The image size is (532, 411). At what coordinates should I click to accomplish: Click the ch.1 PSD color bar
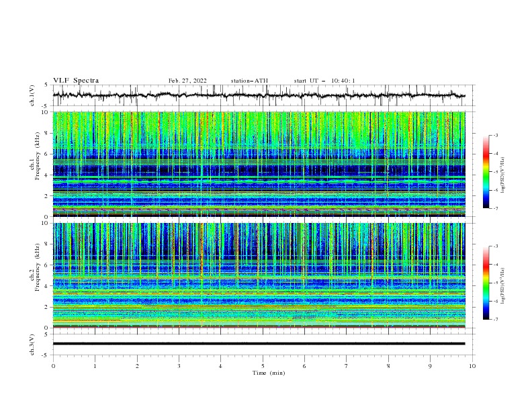coord(486,172)
